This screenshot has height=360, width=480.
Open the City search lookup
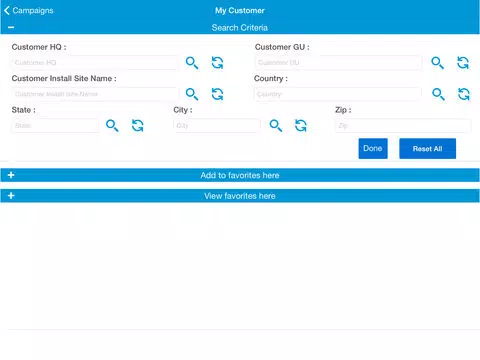(x=276, y=125)
